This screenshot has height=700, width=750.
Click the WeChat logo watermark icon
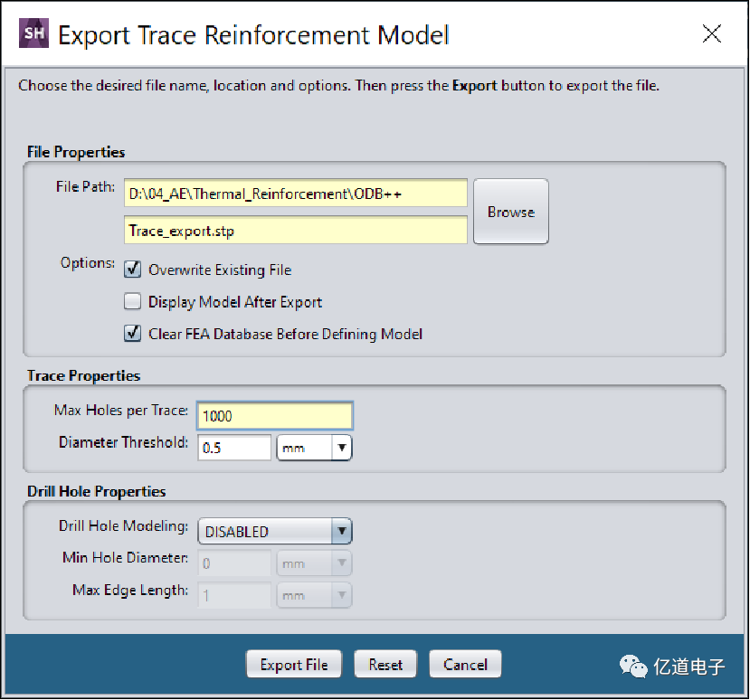[633, 667]
